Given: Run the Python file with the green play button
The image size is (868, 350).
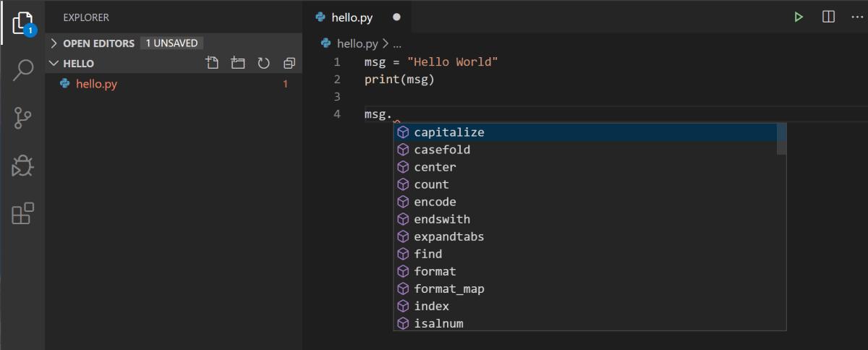Looking at the screenshot, I should tap(799, 17).
